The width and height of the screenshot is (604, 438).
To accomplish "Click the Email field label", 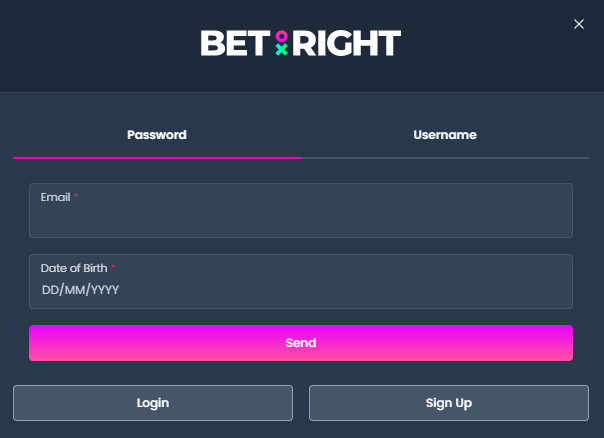I will point(55,197).
